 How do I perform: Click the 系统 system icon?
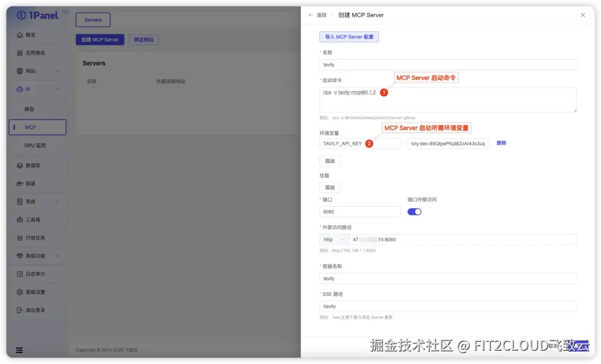pos(19,201)
